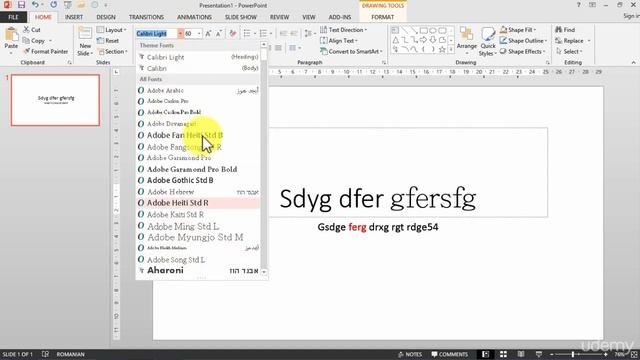640x360 pixels.
Task: Select Adobe Arabic font
Action: tap(198, 90)
